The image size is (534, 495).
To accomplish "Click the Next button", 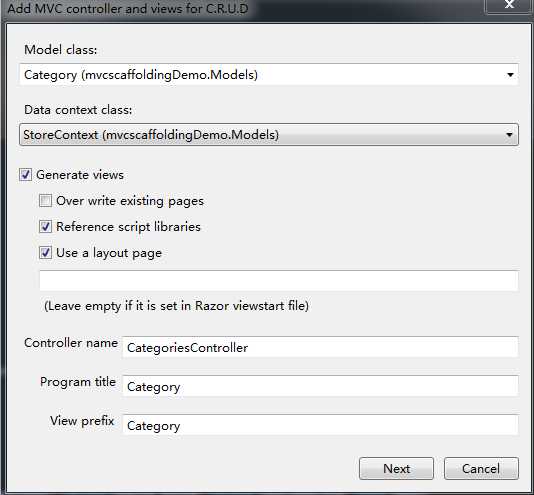I will point(396,468).
